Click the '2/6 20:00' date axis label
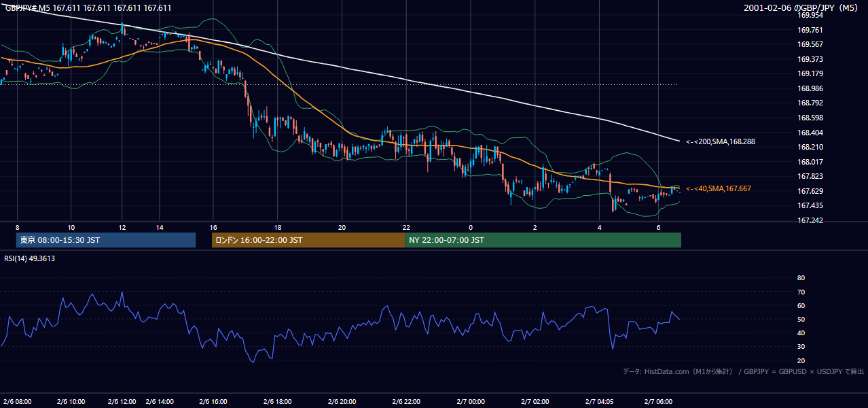The width and height of the screenshot is (868, 408). [x=342, y=401]
